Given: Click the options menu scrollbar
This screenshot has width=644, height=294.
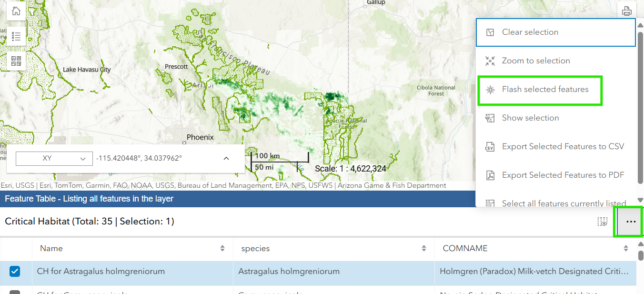Looking at the screenshot, I should click(x=640, y=109).
